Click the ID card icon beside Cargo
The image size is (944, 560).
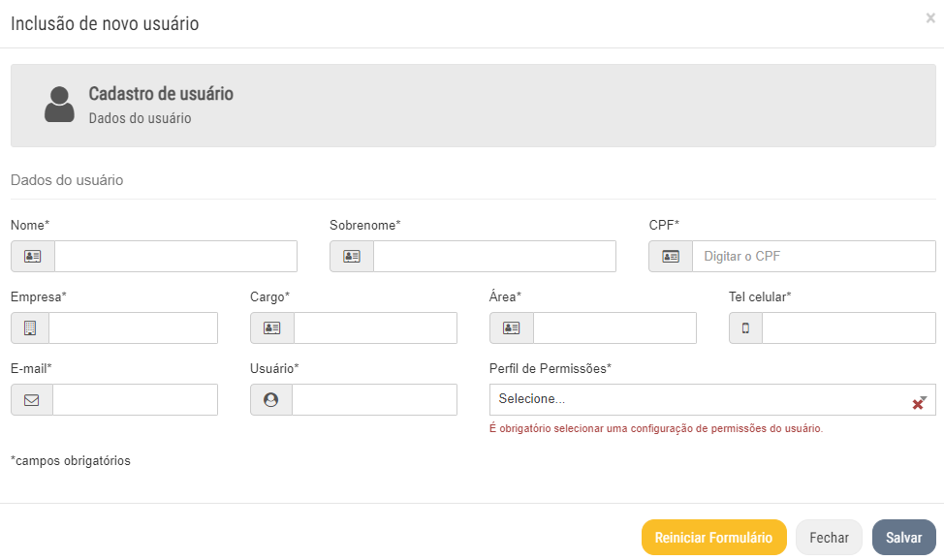point(272,328)
